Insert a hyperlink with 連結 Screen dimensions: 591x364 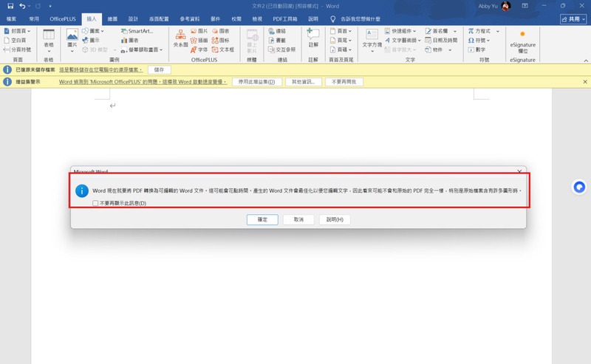point(277,31)
